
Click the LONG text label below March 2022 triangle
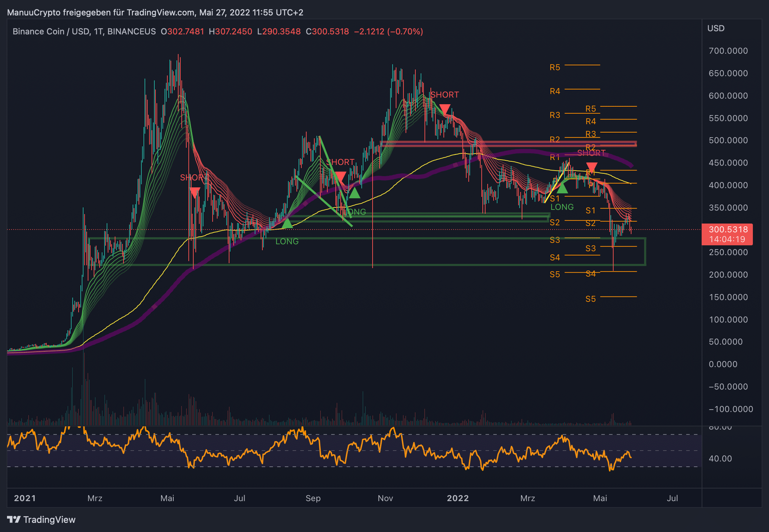click(x=562, y=207)
